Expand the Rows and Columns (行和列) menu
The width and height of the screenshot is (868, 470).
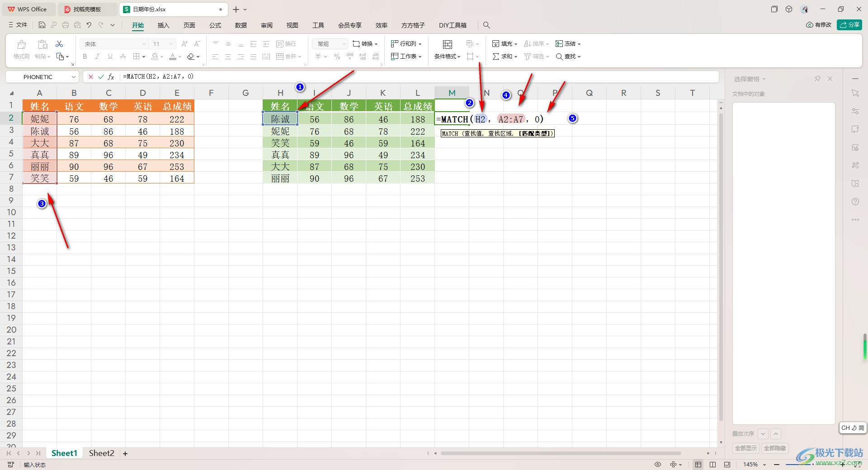tap(406, 44)
